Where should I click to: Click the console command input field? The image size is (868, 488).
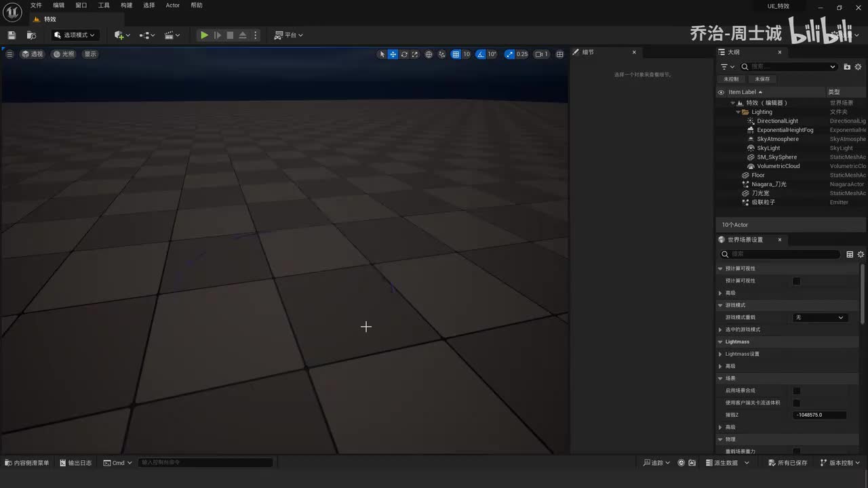[205, 463]
